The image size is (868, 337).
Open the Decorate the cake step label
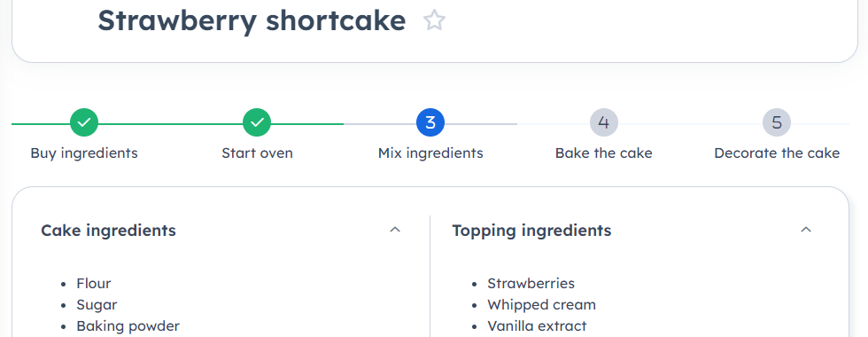click(777, 153)
